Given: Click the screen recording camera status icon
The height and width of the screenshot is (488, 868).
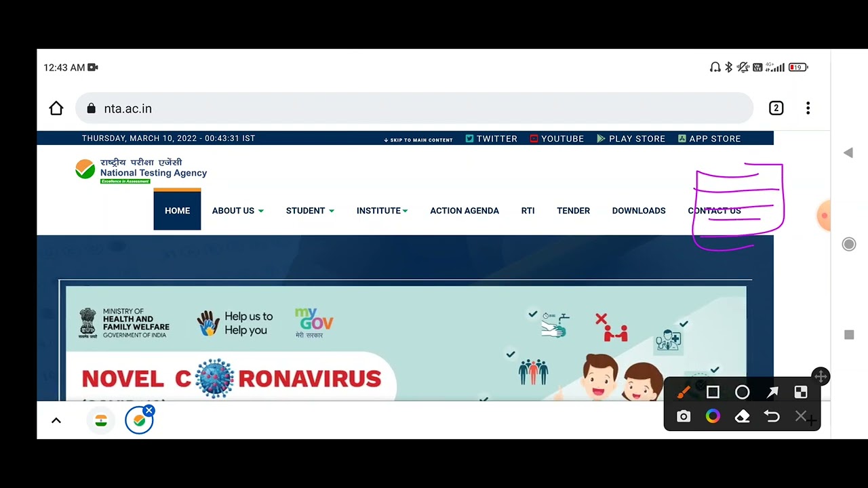Looking at the screenshot, I should click(x=93, y=68).
